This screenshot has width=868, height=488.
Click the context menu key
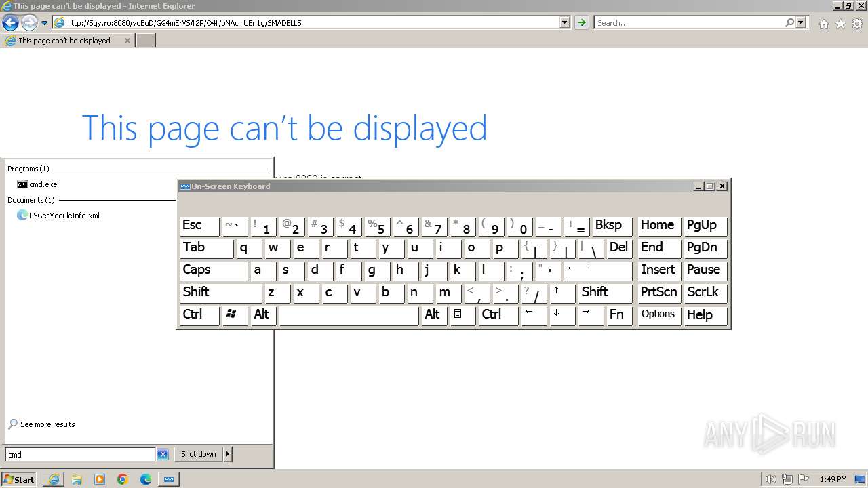pyautogui.click(x=462, y=315)
